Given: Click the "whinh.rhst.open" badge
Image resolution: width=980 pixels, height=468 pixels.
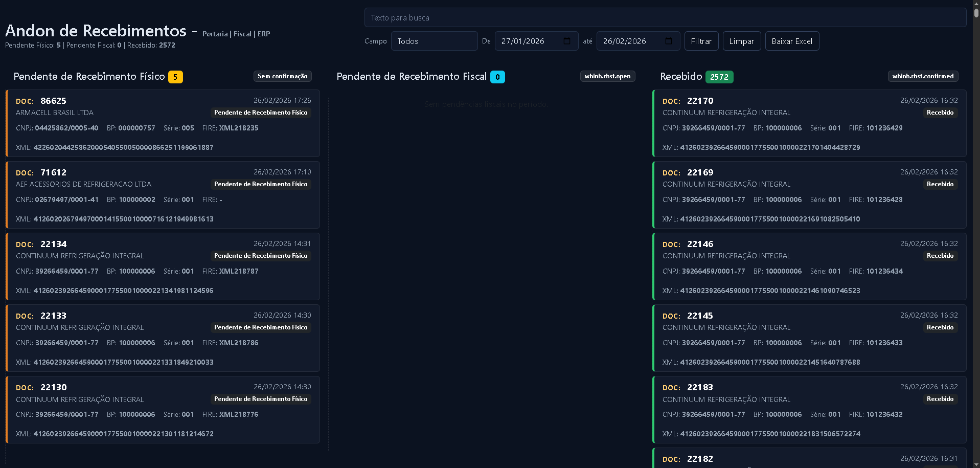Looking at the screenshot, I should click(x=607, y=76).
